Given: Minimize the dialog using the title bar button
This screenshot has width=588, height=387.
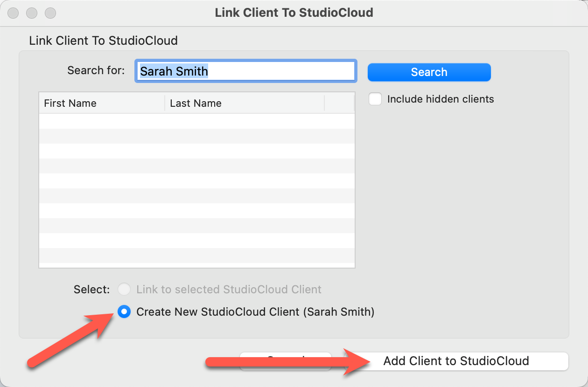Looking at the screenshot, I should [x=32, y=13].
